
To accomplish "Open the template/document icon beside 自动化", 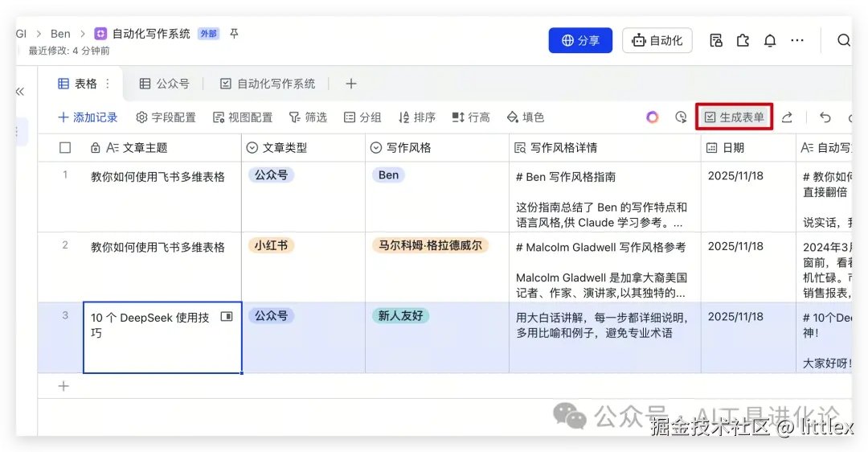I will click(716, 40).
